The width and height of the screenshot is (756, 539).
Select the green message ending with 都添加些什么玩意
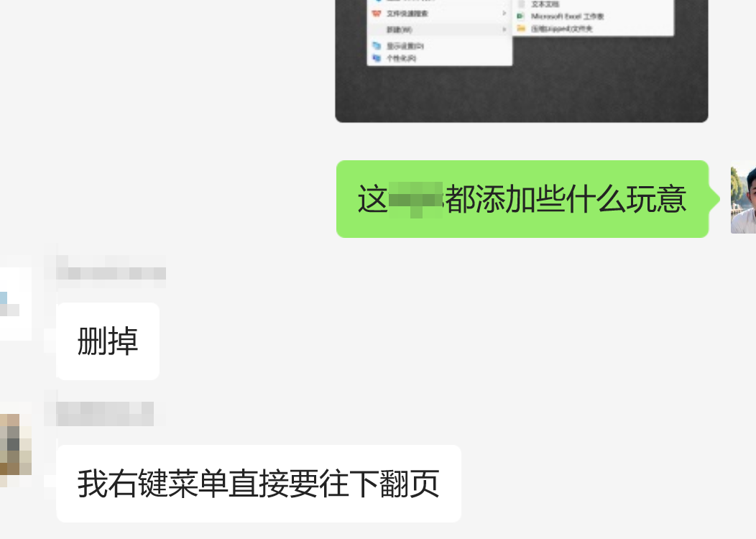522,198
